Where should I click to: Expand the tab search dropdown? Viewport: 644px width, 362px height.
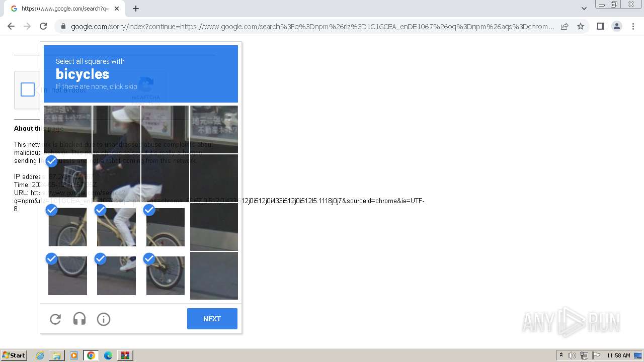tap(584, 9)
